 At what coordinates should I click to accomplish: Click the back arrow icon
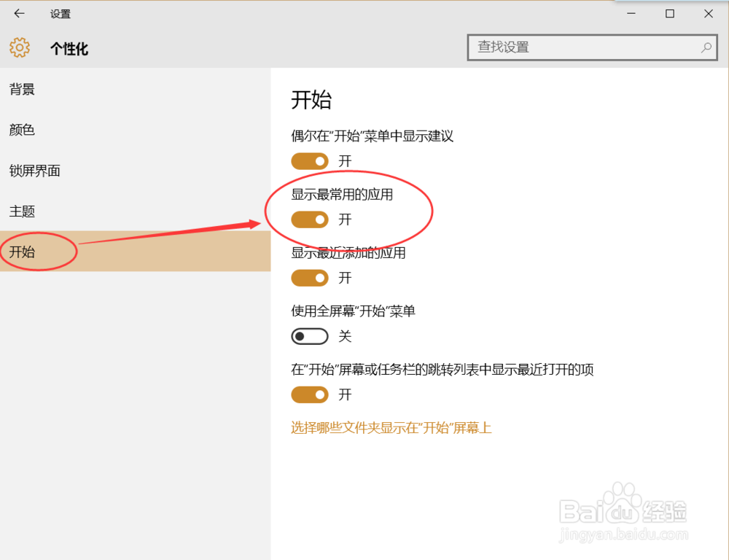click(19, 13)
